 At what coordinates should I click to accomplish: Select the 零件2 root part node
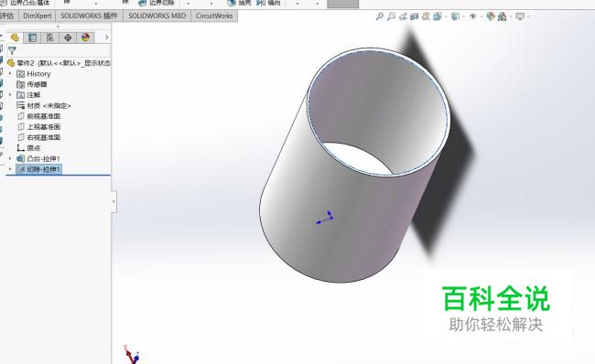pos(59,63)
